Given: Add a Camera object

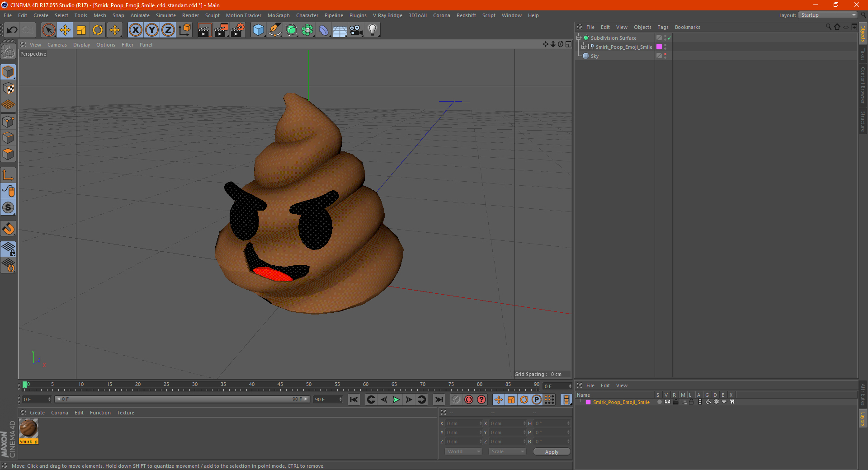Looking at the screenshot, I should pos(356,30).
